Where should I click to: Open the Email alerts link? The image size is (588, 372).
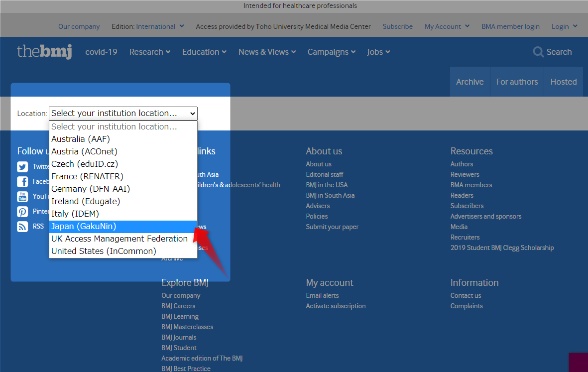(322, 295)
